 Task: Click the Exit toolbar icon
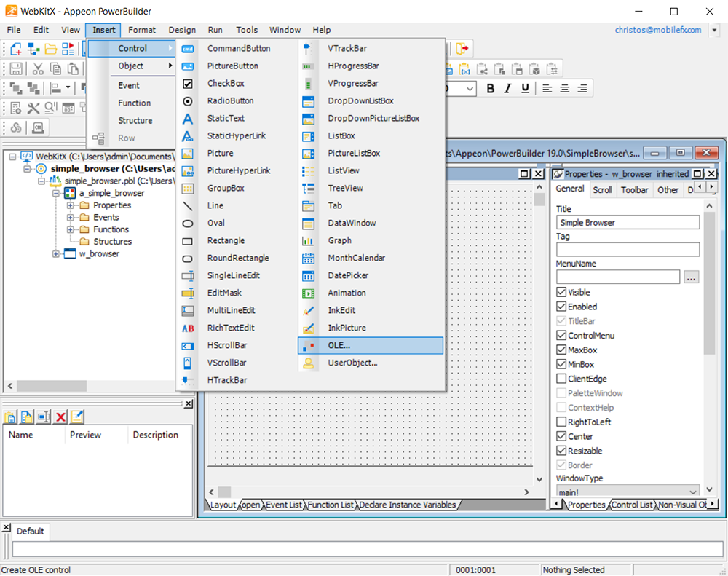coord(462,48)
